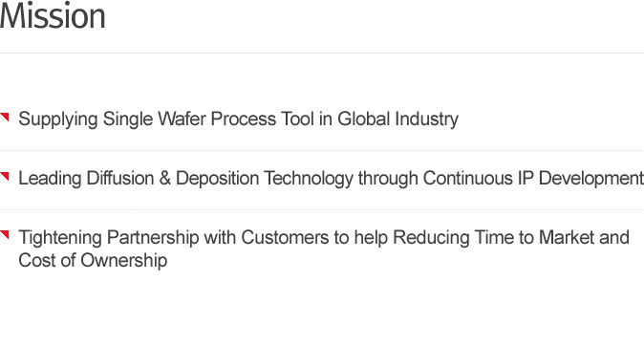
Task: Click the red triangle bullet beside Leading Diffusion
Action: (x=5, y=176)
